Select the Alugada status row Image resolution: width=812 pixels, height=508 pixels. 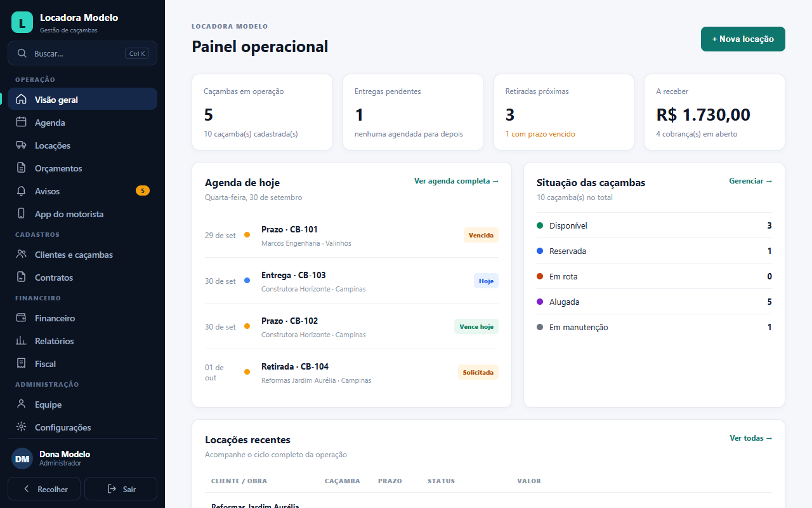[x=654, y=302]
